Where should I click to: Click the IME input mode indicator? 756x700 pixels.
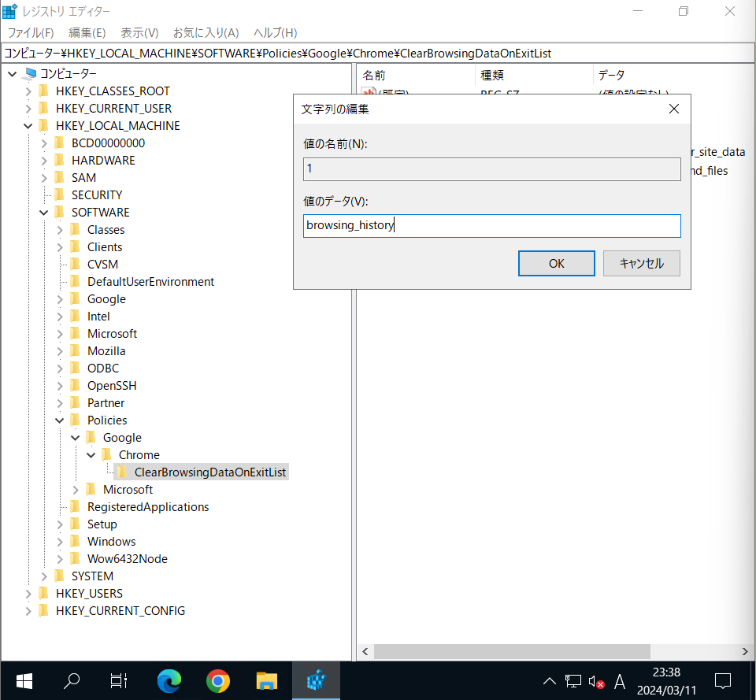point(620,681)
